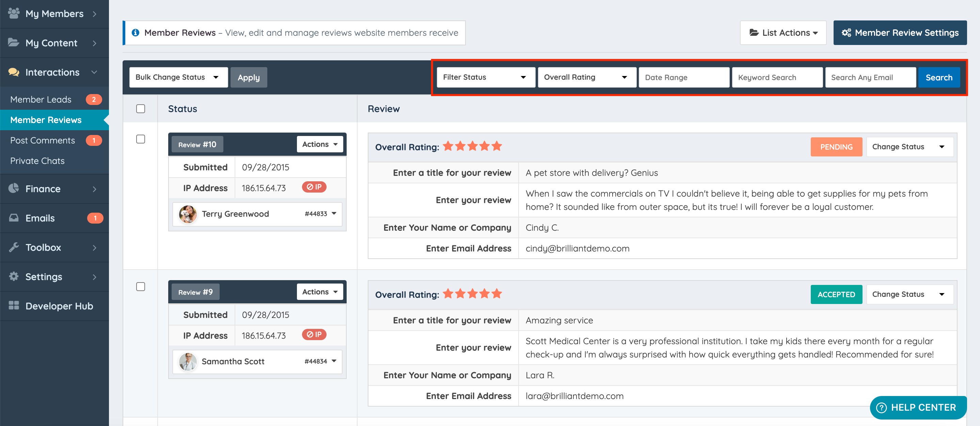This screenshot has height=426, width=980.
Task: Click the My Members people icon
Action: pos(14,13)
